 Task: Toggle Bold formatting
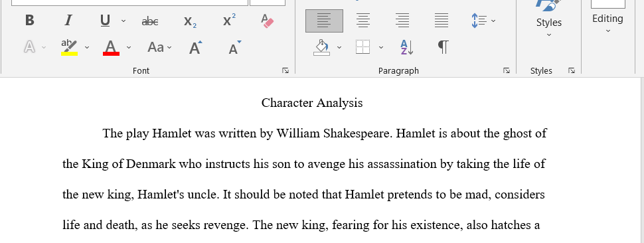coord(30,21)
